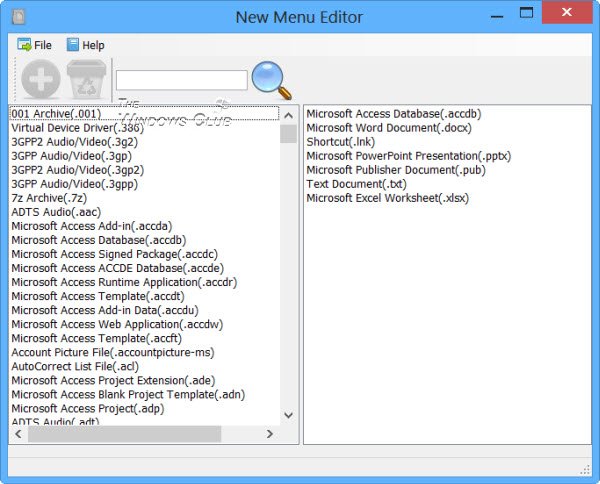
Task: Select Account Picture File(.accountpicture-ms)
Action: 113,352
